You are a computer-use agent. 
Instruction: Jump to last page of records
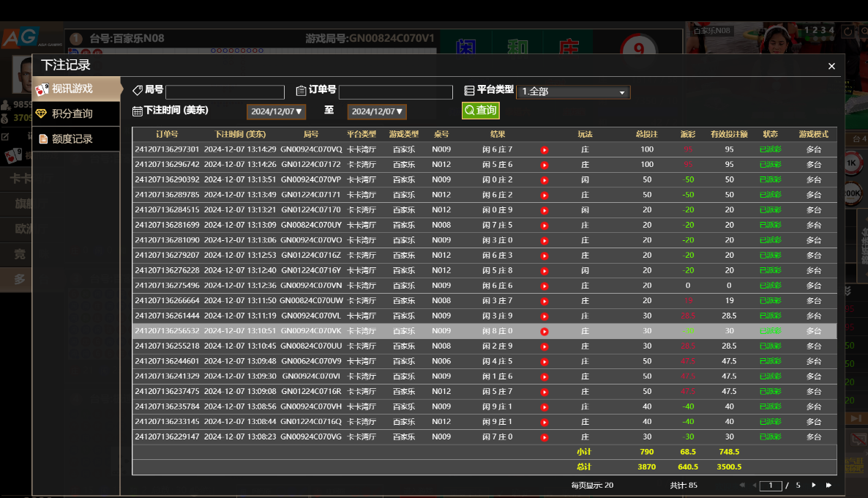828,485
